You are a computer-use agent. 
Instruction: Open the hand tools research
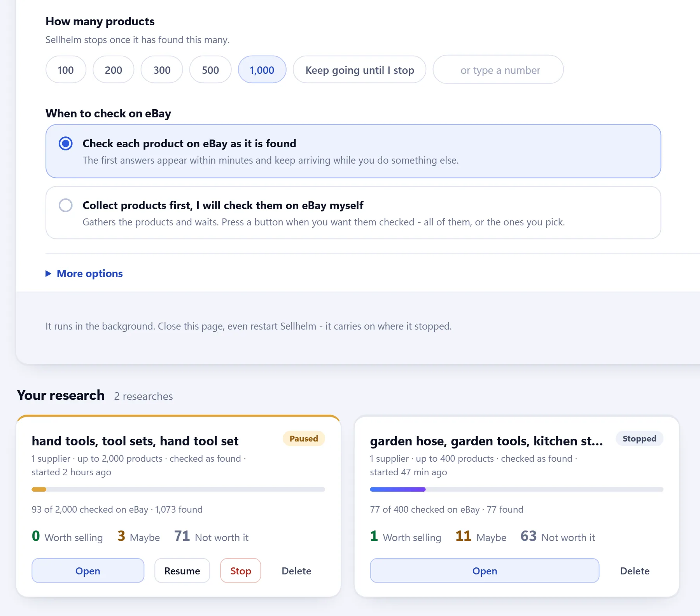88,571
